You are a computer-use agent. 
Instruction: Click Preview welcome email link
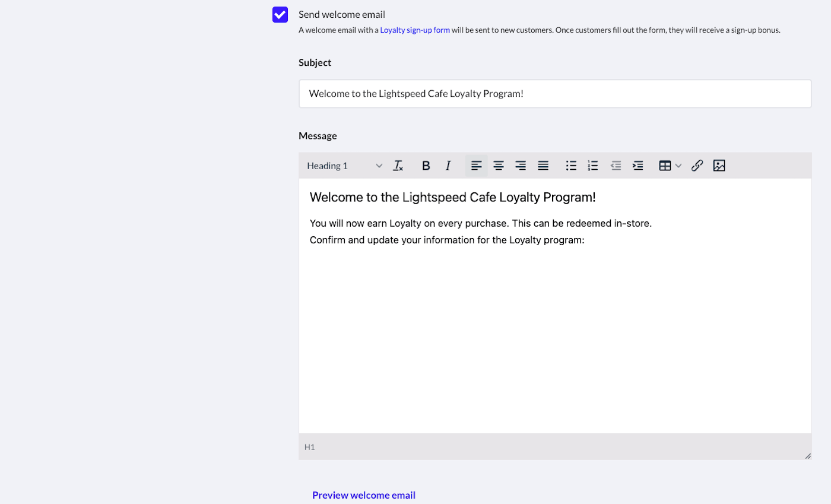(x=364, y=495)
